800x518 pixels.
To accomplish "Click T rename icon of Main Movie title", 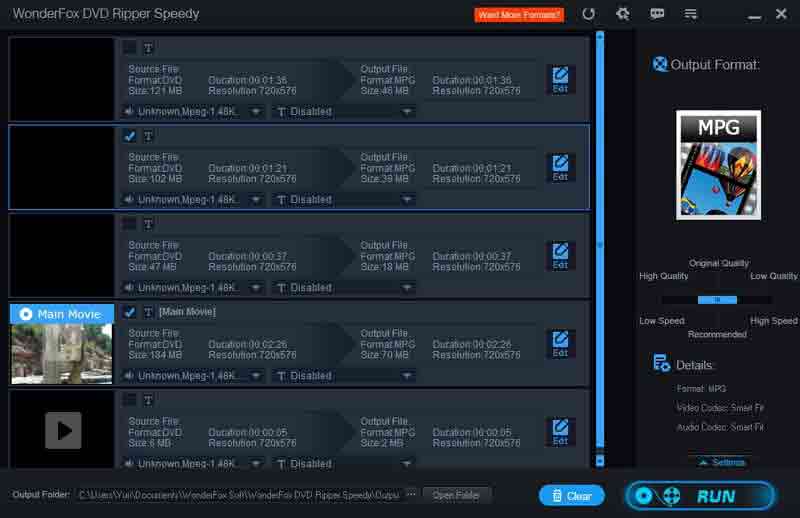I will coord(148,312).
